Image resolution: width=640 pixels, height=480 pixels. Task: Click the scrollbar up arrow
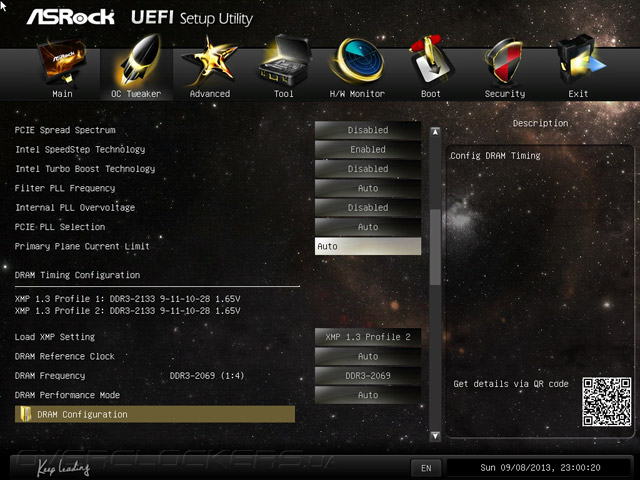coord(435,132)
